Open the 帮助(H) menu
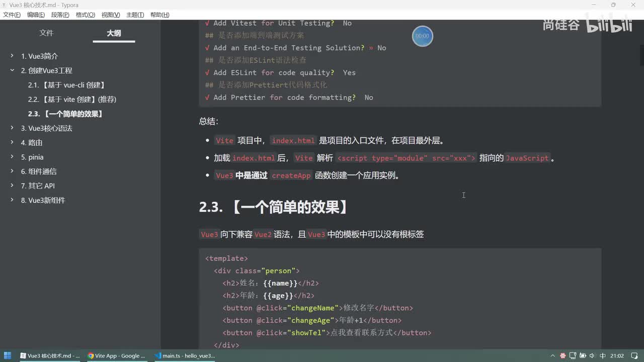644x362 pixels. click(x=159, y=15)
